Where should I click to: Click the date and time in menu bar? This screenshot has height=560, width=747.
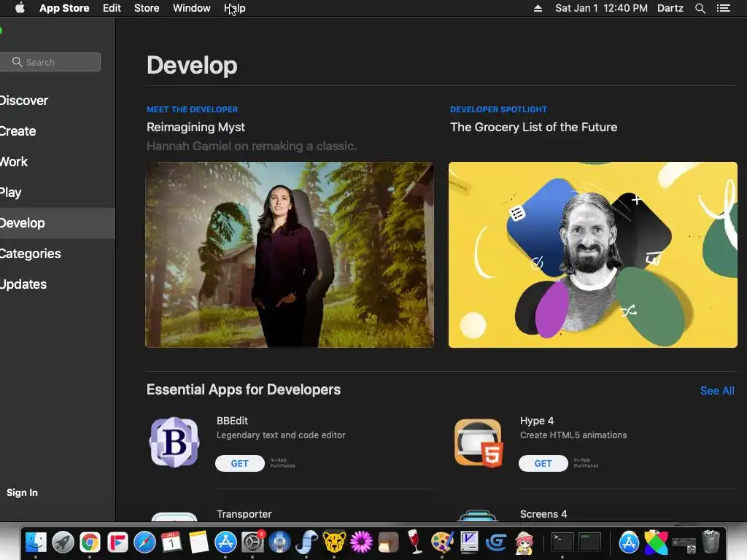(601, 8)
